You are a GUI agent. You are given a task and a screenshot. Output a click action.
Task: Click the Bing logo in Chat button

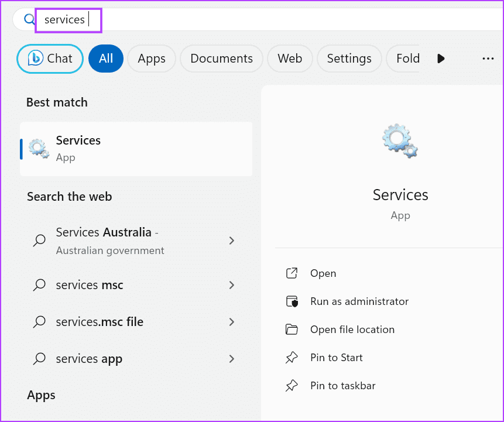pyautogui.click(x=35, y=59)
